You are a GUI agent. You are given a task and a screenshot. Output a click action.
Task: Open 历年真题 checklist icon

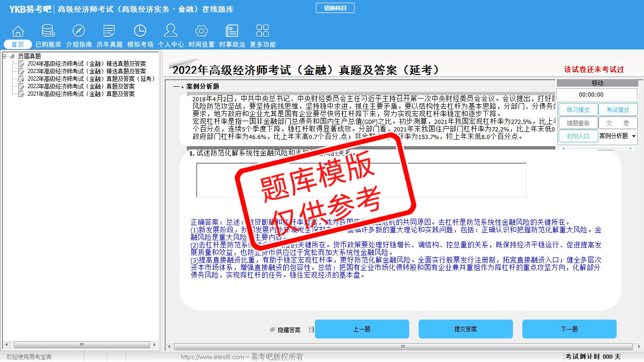coord(109,32)
